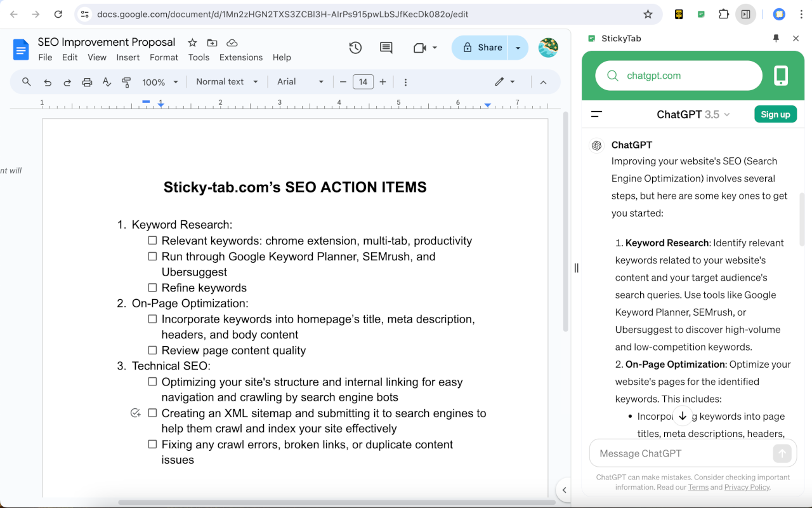Open the ChatGPT 3.5 model selector
The width and height of the screenshot is (812, 508).
pyautogui.click(x=693, y=114)
